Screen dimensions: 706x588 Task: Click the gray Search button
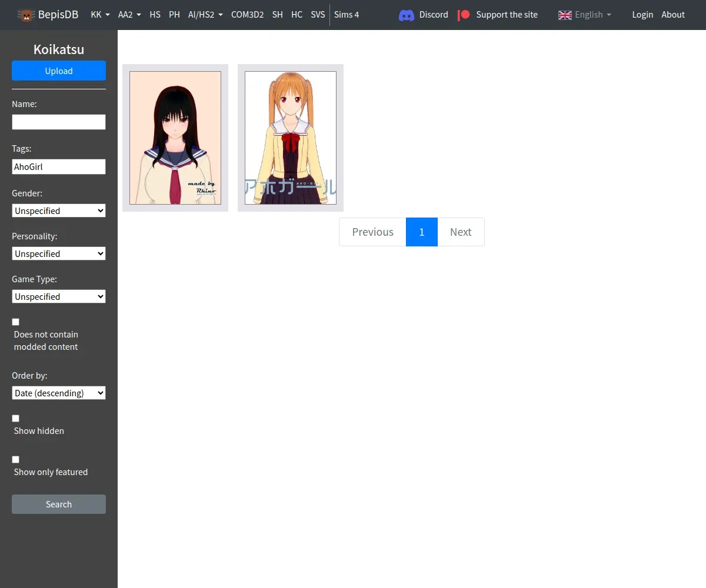(59, 504)
